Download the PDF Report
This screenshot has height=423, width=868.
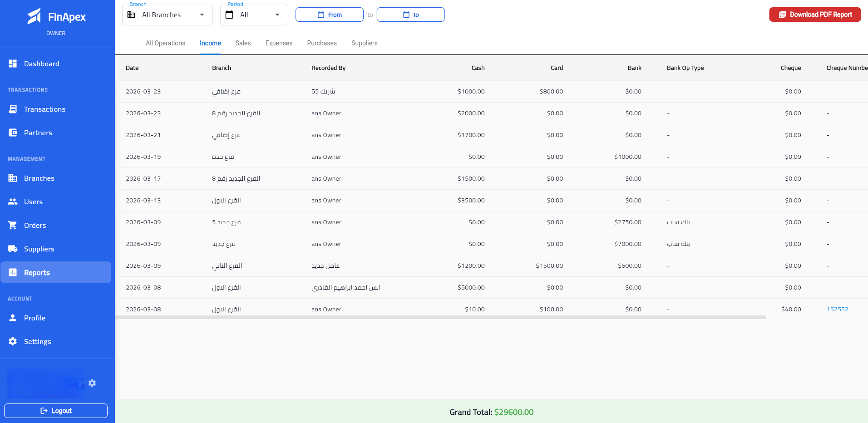pos(815,15)
